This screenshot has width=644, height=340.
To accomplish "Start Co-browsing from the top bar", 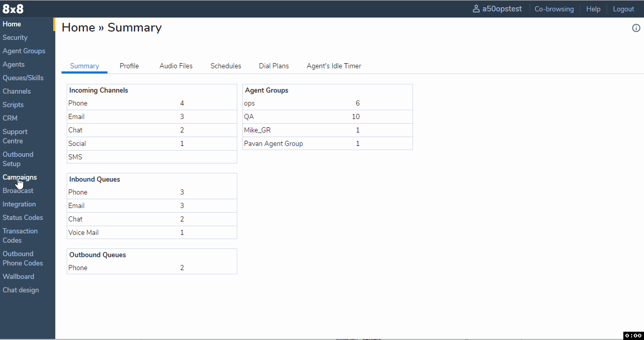I will (554, 9).
